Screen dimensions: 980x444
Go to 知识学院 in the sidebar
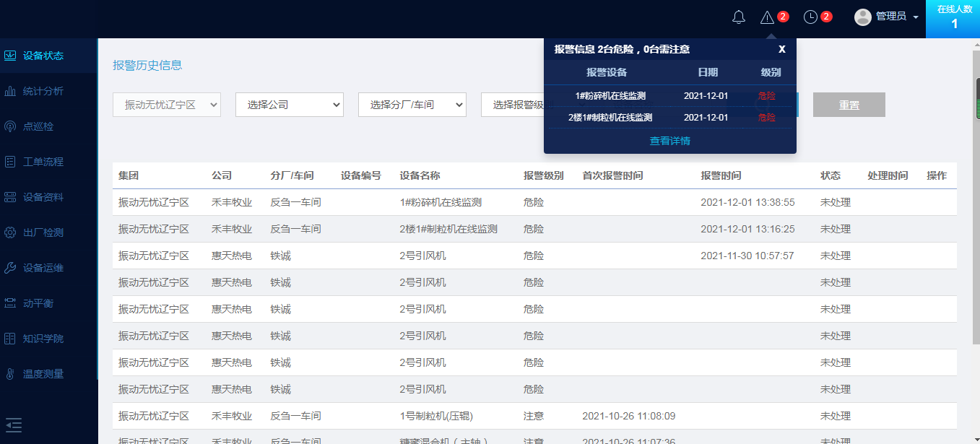tap(43, 339)
